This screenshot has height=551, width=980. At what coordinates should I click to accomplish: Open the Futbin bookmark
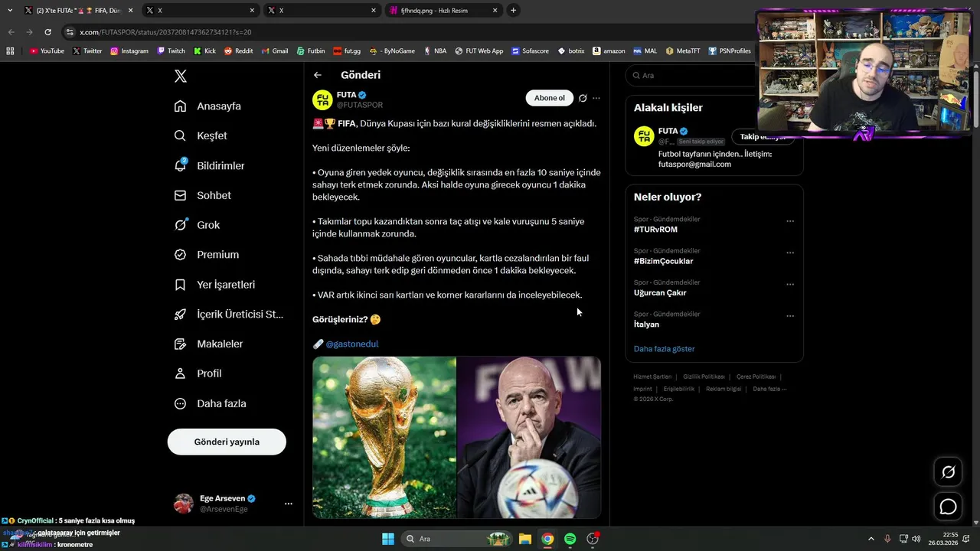coord(311,51)
